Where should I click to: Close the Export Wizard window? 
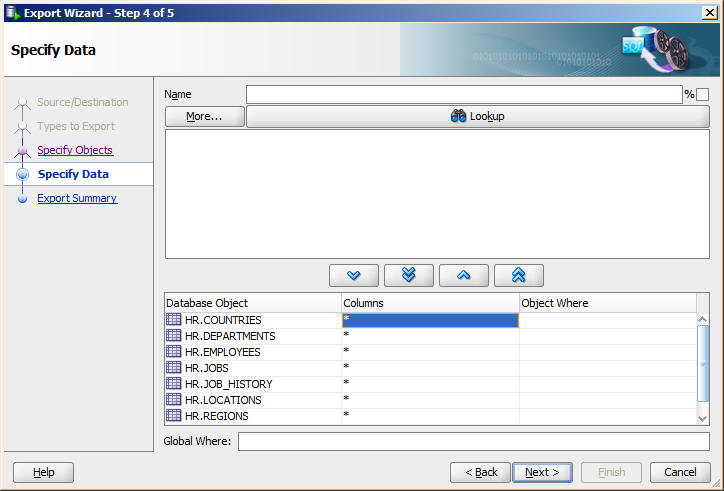click(x=709, y=13)
